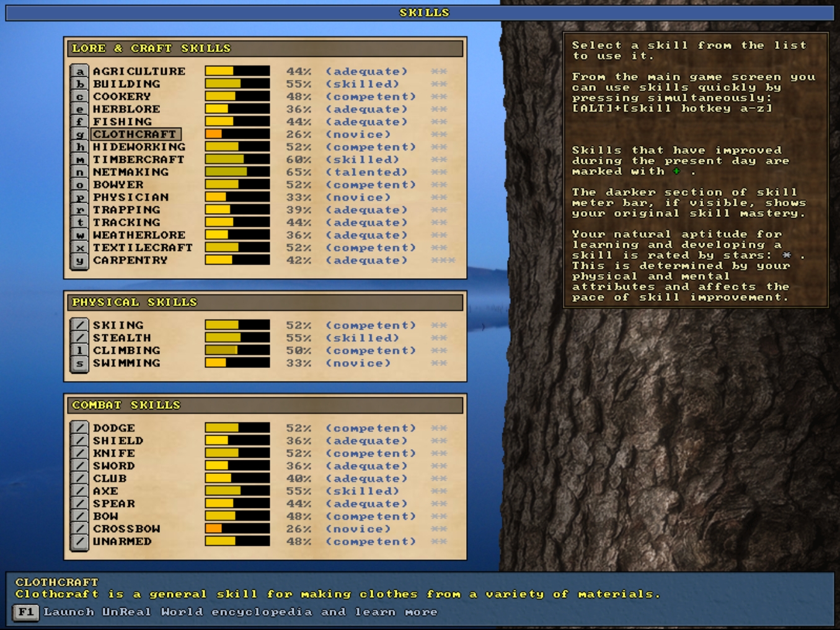The image size is (840, 630).
Task: Click the 'l' hotkey icon for Climbing
Action: coord(79,351)
